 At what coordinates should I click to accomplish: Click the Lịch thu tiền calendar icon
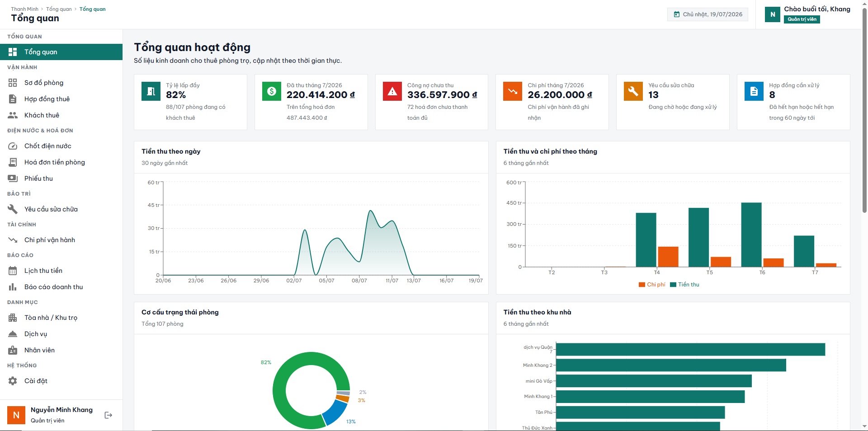13,271
